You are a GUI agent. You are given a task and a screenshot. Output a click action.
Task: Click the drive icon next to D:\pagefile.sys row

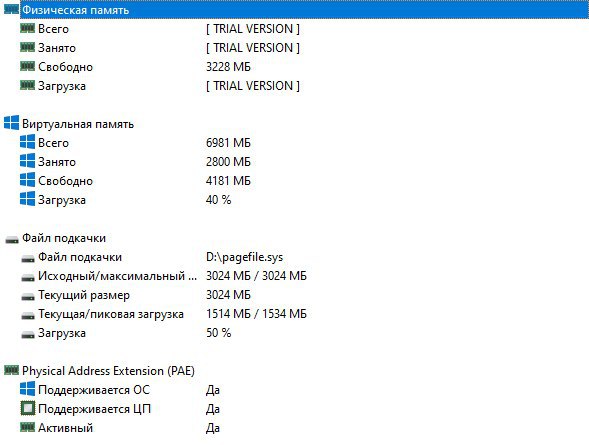[28, 259]
